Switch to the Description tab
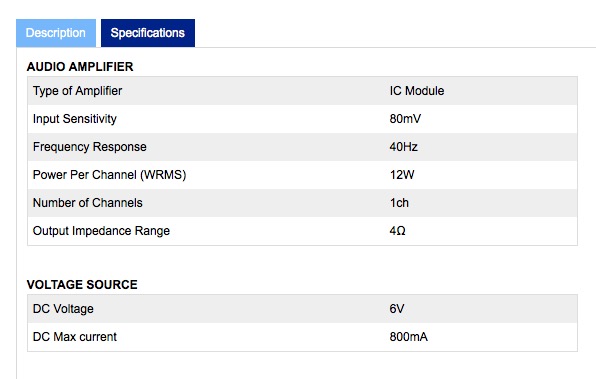This screenshot has width=596, height=379. tap(56, 33)
